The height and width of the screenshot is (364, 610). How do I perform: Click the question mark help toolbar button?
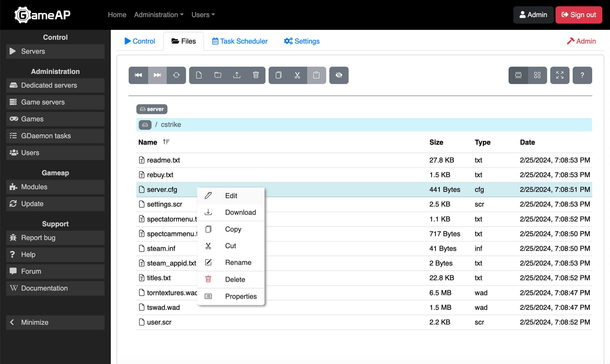point(582,75)
